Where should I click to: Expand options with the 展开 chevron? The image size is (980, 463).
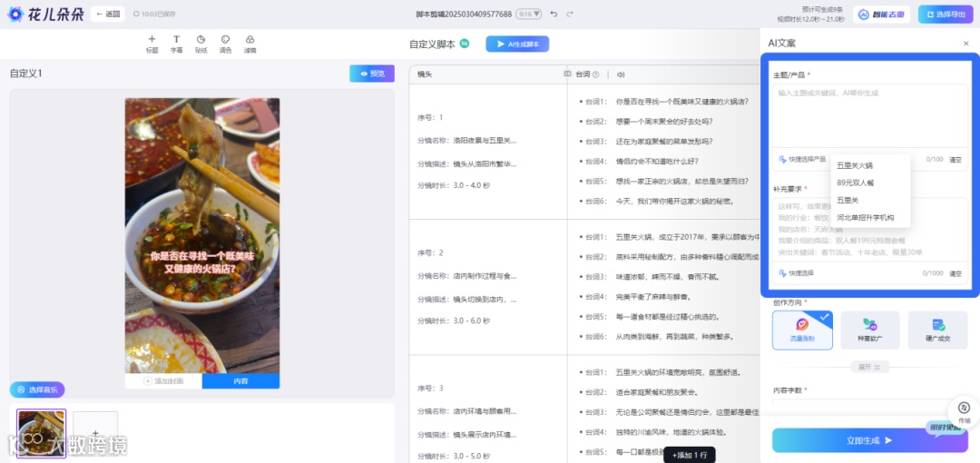pyautogui.click(x=870, y=368)
